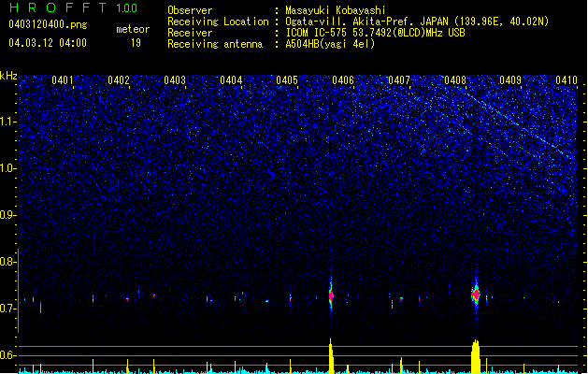
Task: Click the 0.6 kHz axis label
Action: point(8,355)
